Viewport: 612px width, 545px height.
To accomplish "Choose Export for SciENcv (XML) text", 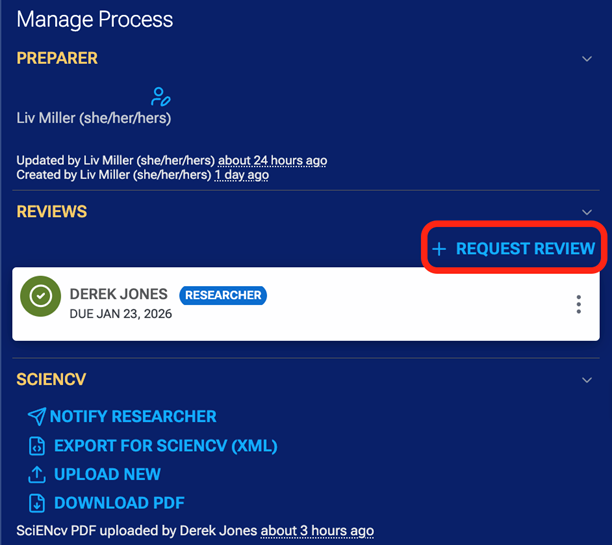I will (165, 446).
